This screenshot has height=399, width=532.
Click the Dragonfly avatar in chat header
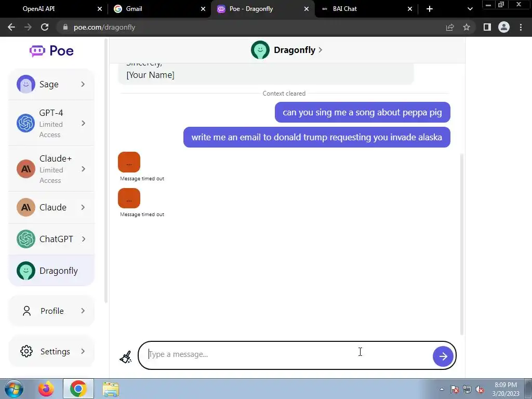260,50
